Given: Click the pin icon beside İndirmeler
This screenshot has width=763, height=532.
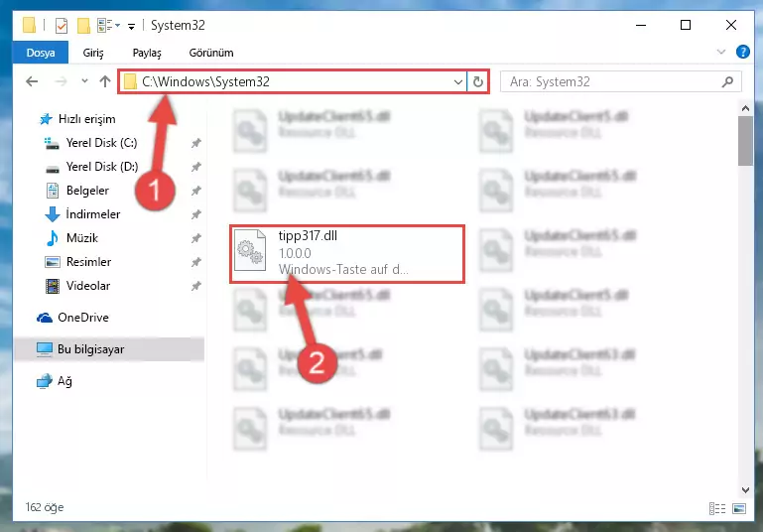Looking at the screenshot, I should tap(195, 214).
